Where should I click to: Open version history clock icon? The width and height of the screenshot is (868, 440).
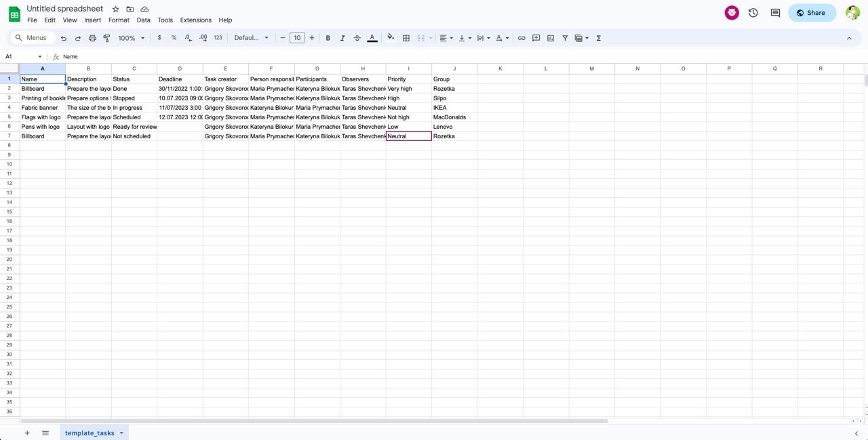coord(753,13)
